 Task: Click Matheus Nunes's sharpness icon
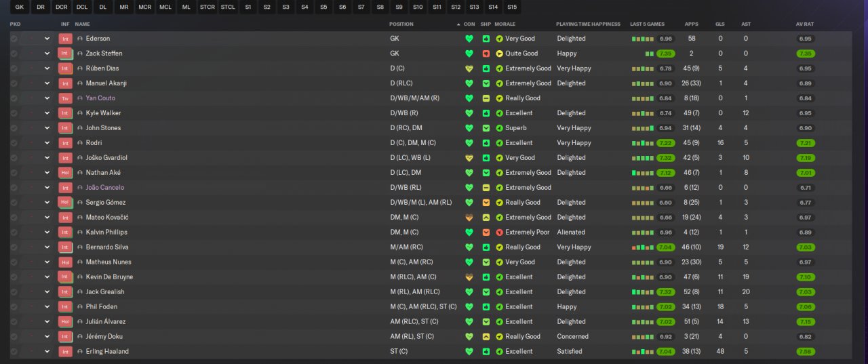coord(486,262)
